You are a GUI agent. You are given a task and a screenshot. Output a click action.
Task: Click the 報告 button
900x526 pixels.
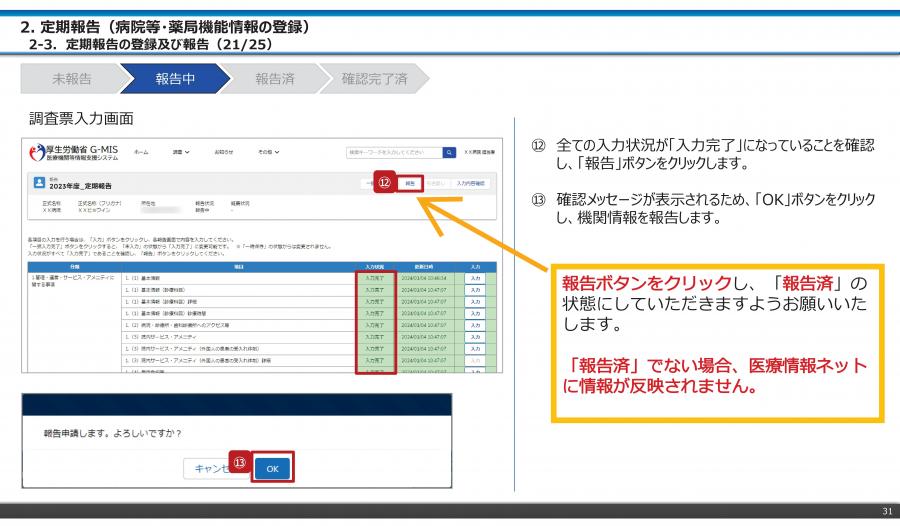(x=410, y=183)
